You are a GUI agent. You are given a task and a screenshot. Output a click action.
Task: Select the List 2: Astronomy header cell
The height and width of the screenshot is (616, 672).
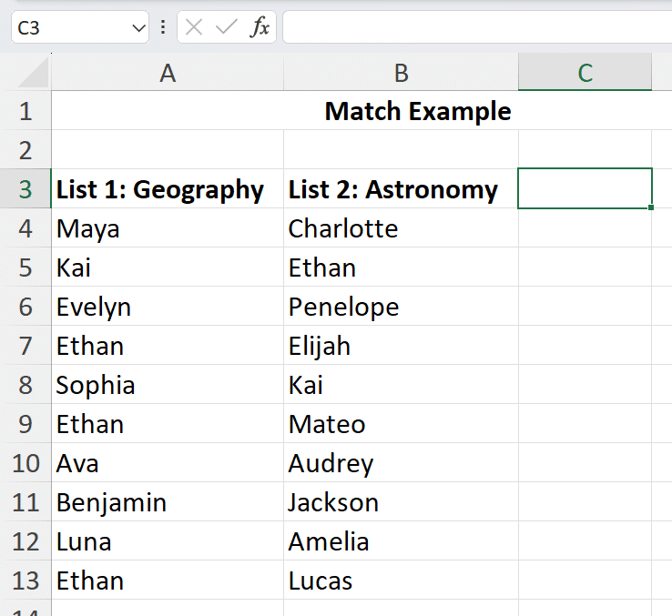pos(401,188)
